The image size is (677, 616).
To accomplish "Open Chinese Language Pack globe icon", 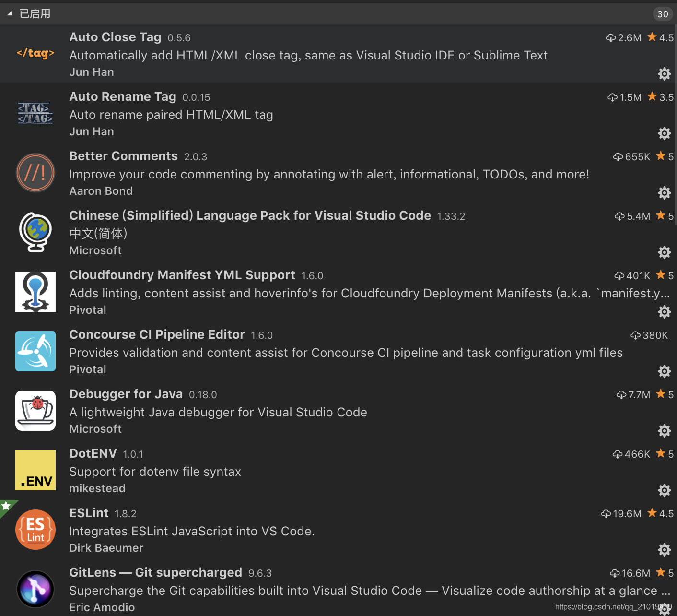I will point(35,232).
